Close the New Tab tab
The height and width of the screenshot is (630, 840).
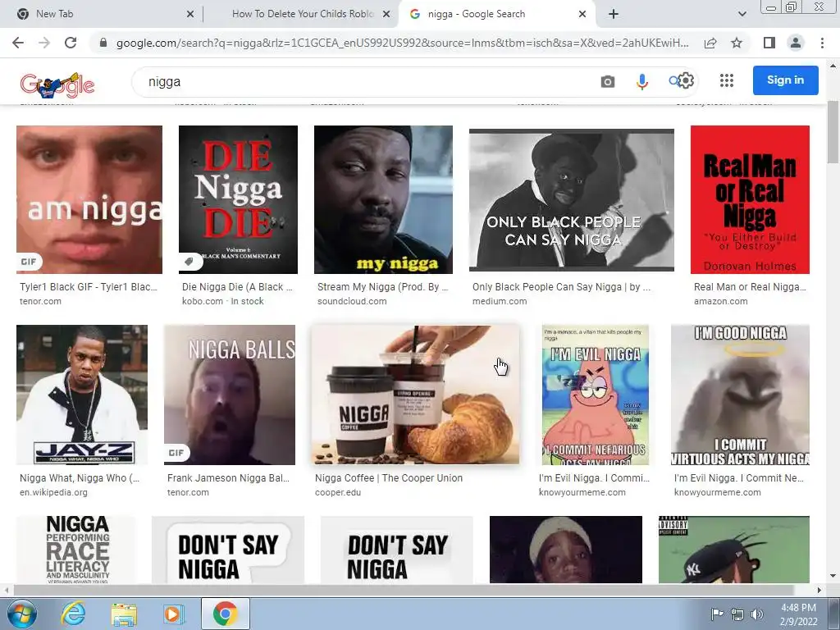coord(190,14)
